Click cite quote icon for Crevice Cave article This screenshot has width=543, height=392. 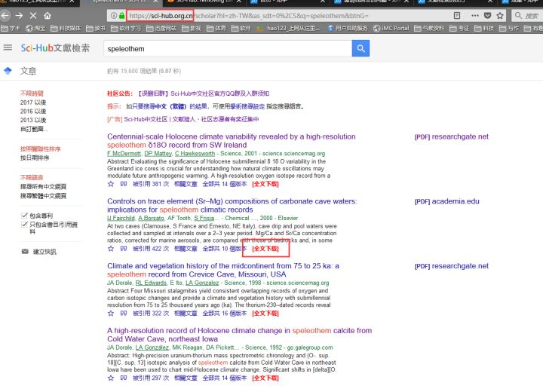(123, 314)
